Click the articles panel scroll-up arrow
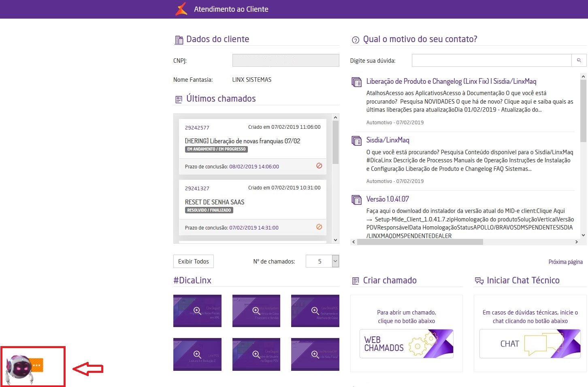The image size is (588, 387). (583, 76)
